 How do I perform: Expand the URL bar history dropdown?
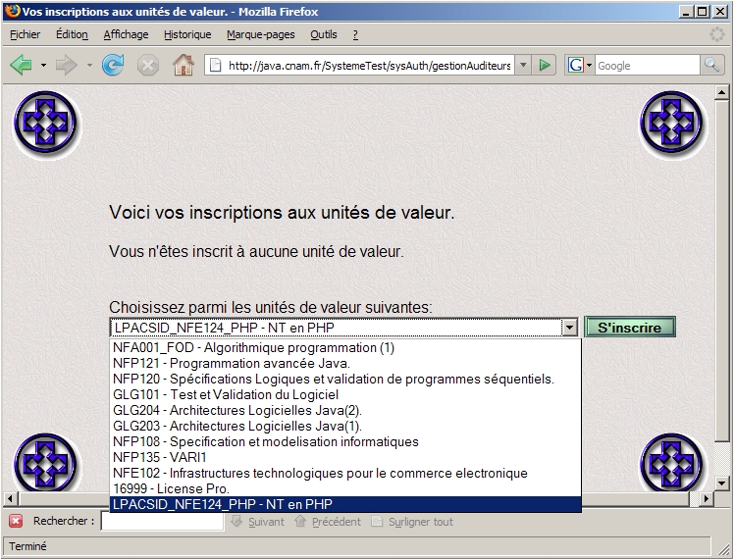[523, 65]
